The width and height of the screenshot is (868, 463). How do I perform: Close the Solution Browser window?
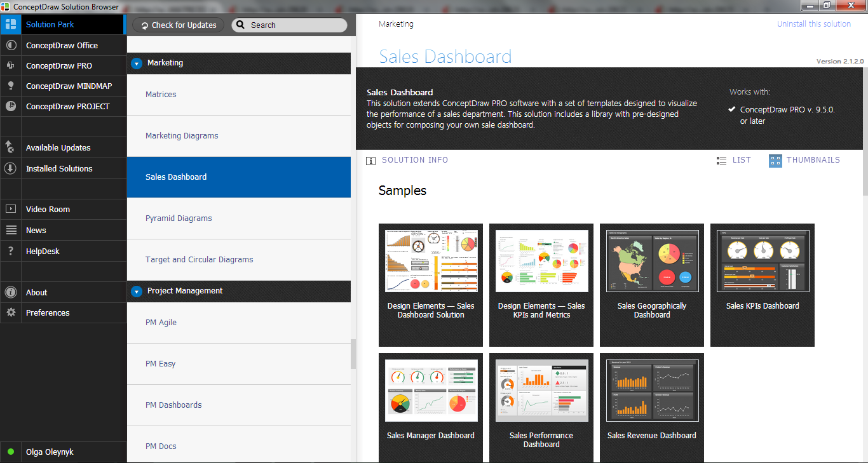[x=851, y=5]
